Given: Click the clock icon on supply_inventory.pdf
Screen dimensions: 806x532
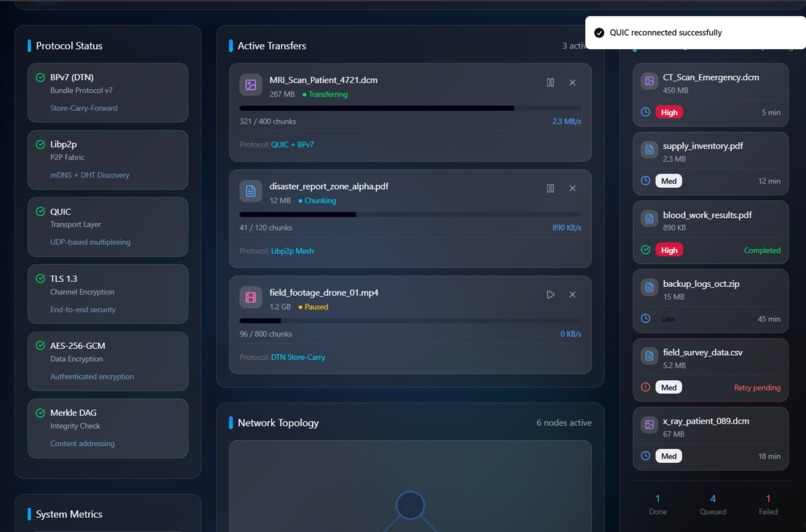Looking at the screenshot, I should pyautogui.click(x=646, y=180).
